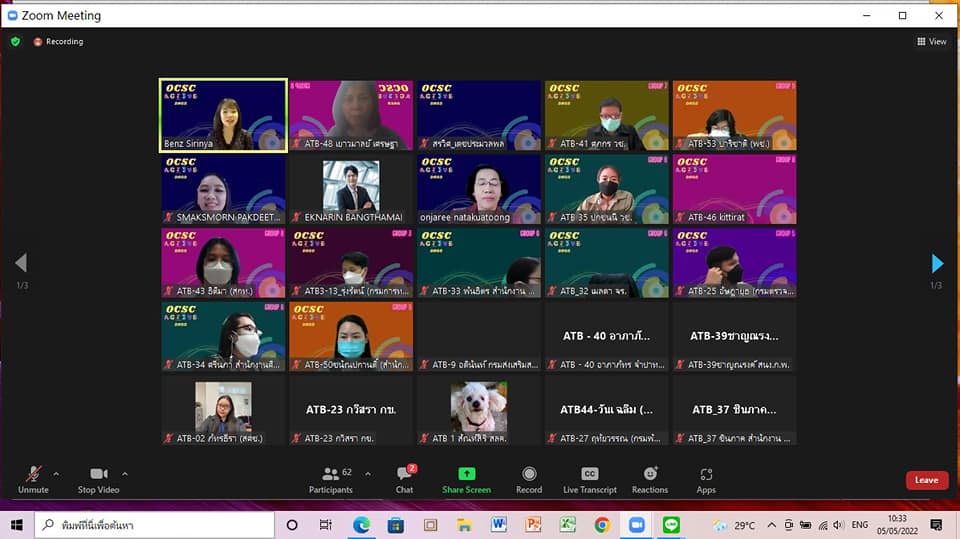This screenshot has width=960, height=539.
Task: Select Benz Sirinya's video tile
Action: point(223,115)
